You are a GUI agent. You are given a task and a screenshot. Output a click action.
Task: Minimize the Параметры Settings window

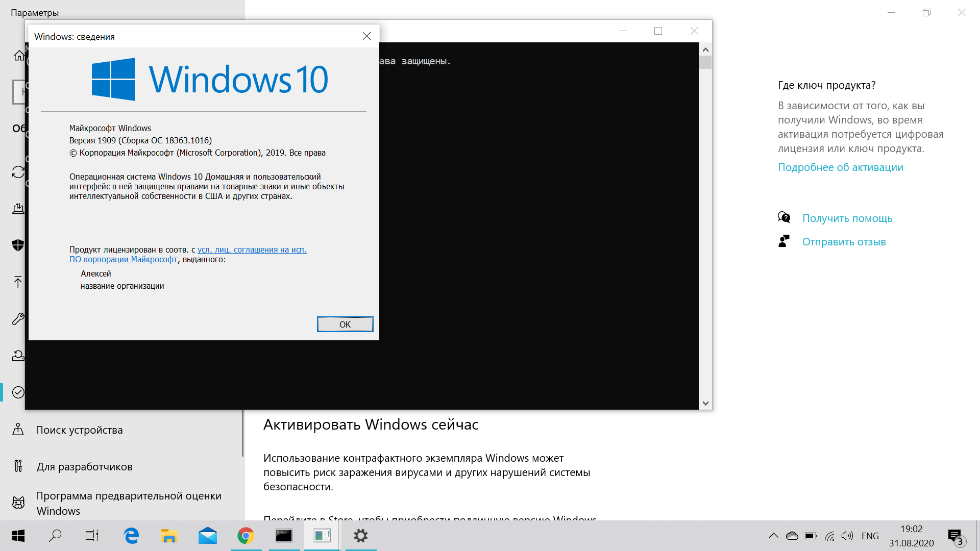tap(892, 13)
